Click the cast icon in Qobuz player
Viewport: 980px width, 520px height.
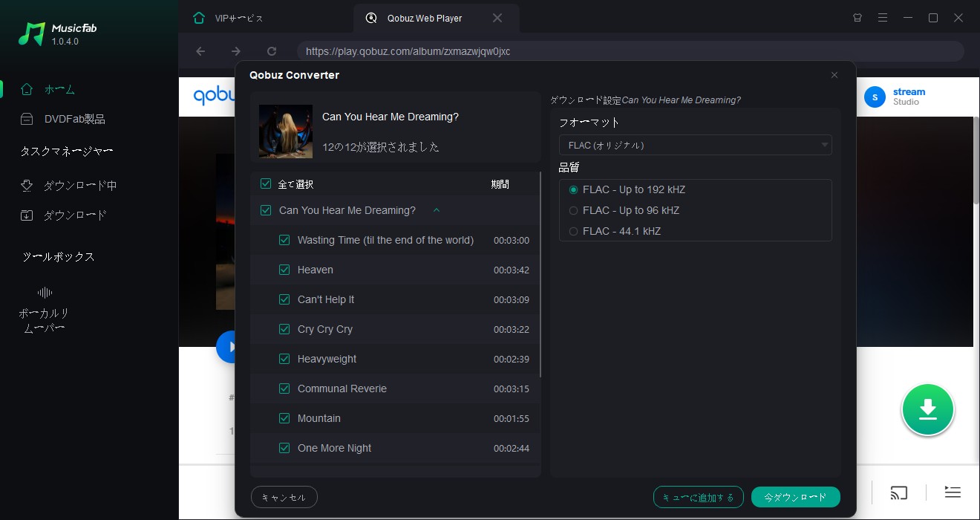(x=899, y=493)
